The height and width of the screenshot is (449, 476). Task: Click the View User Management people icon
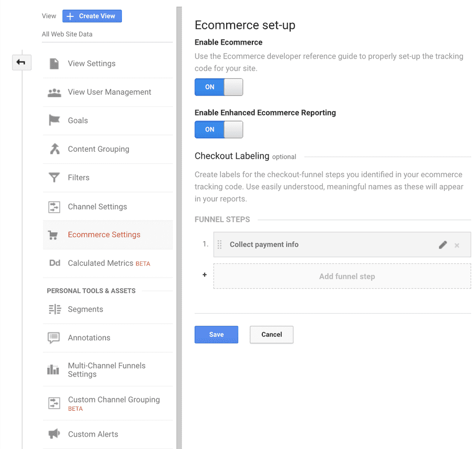[x=54, y=92]
